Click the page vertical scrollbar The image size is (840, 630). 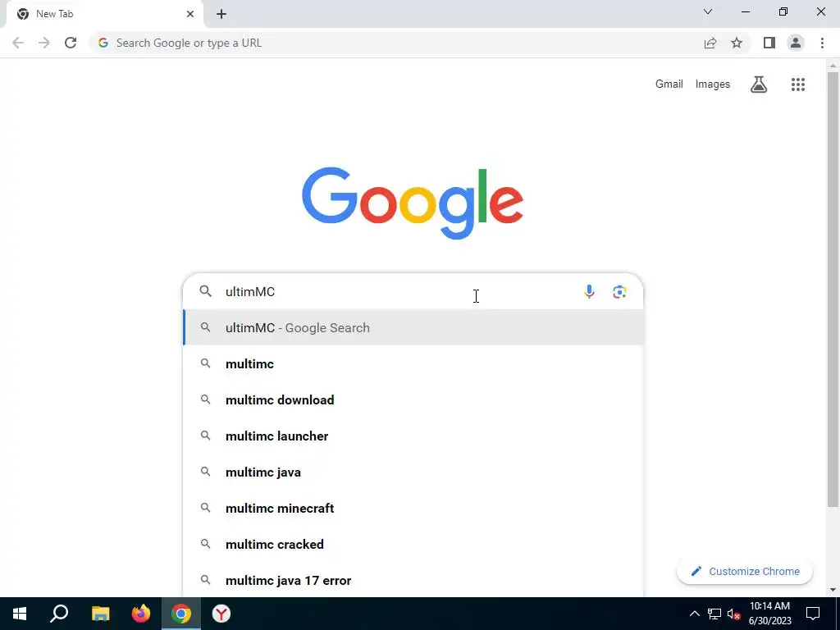(833, 290)
